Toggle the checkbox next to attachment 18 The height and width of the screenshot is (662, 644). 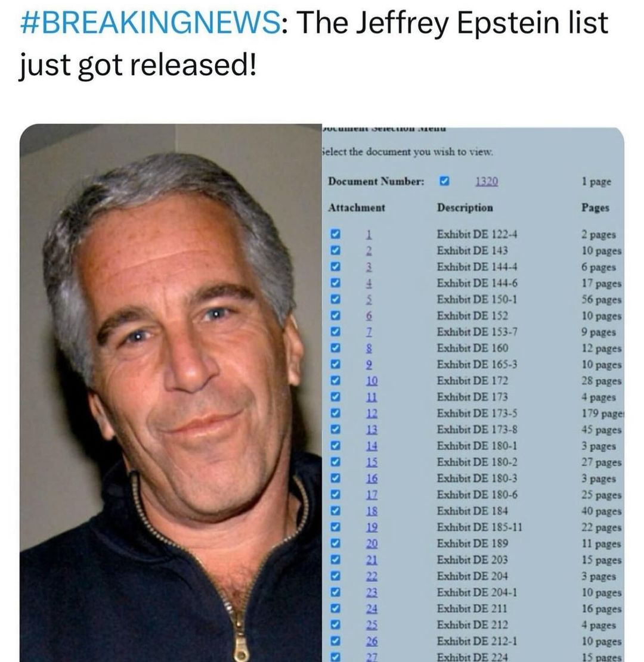[x=335, y=510]
